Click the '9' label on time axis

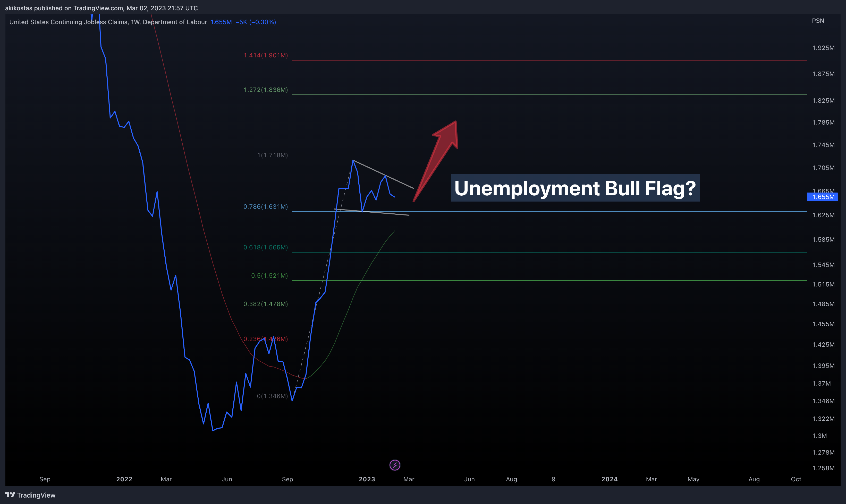(553, 479)
